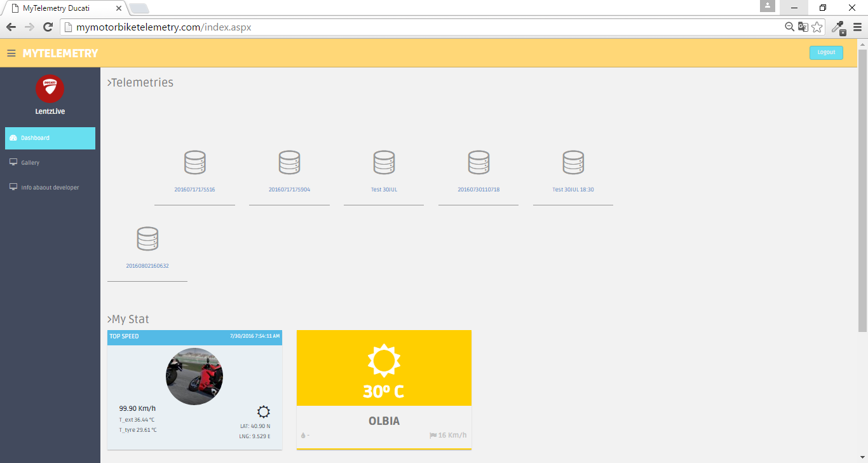Click the 20160802160632 telemetry link
Screen dimensions: 868x463
[x=147, y=266]
